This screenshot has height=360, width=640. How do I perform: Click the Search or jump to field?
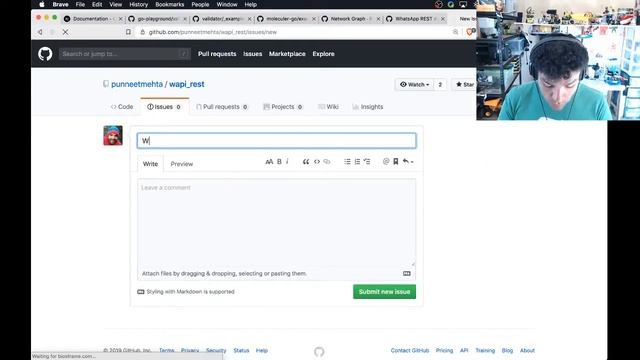(124, 54)
